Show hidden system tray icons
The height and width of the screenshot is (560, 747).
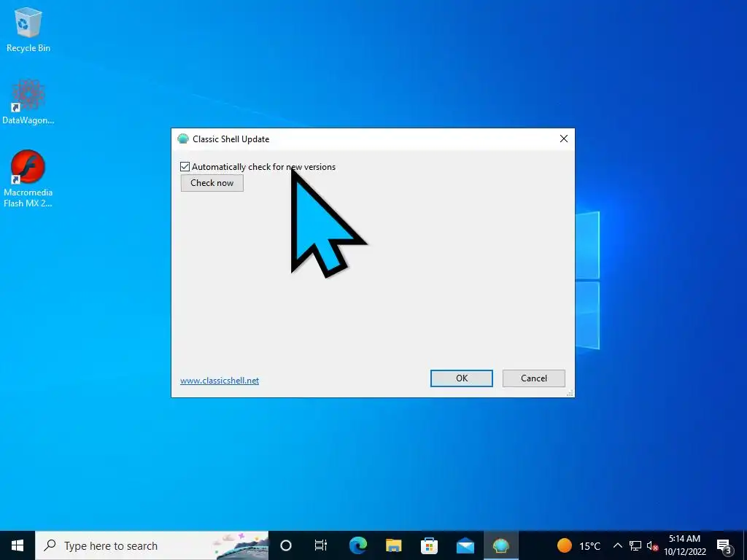tap(617, 545)
